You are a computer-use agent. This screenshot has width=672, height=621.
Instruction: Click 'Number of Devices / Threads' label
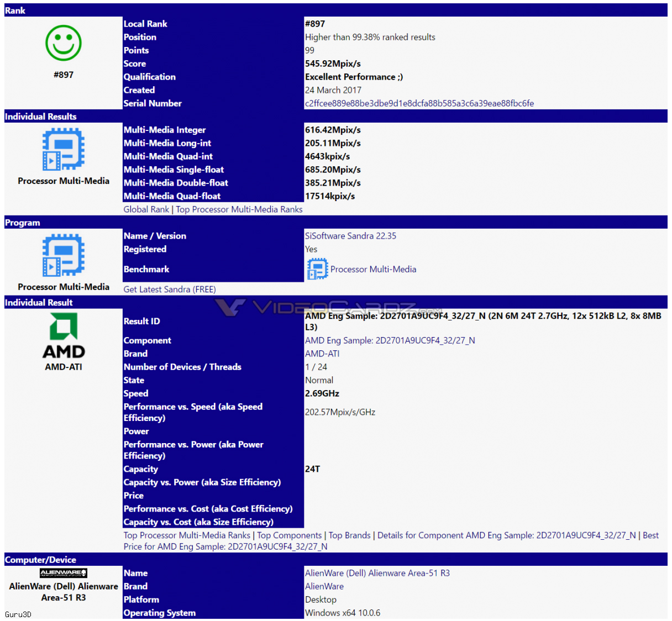click(182, 367)
